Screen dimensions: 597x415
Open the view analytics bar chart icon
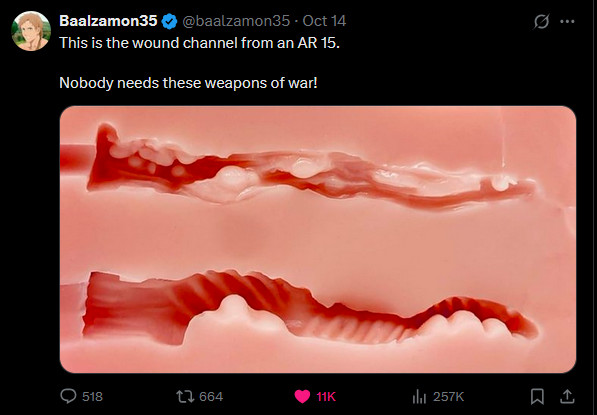click(419, 397)
